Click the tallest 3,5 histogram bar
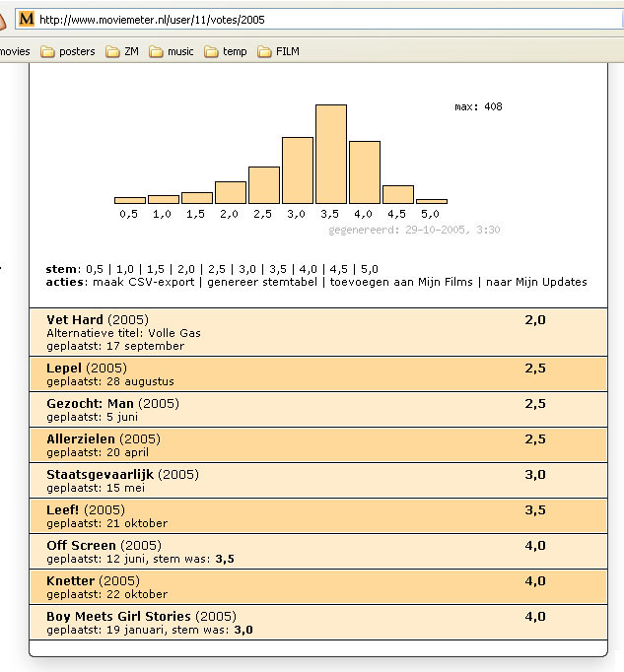The width and height of the screenshot is (624, 672). click(330, 154)
